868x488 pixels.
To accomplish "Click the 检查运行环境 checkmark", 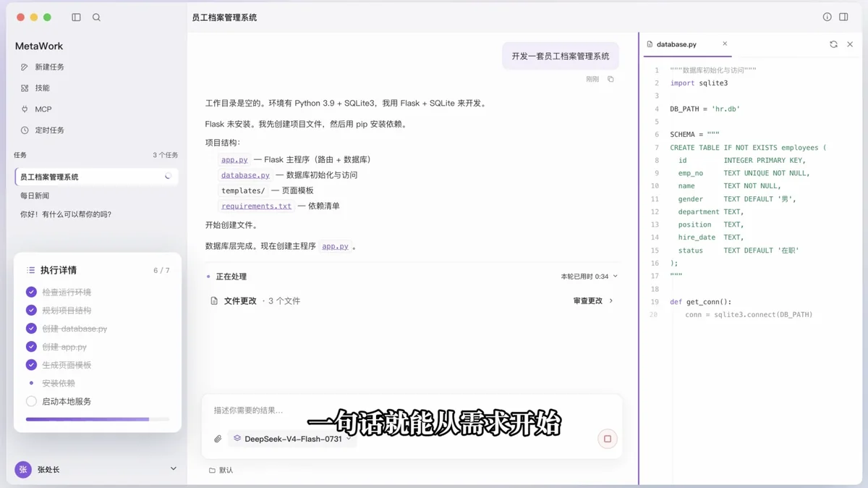I will [31, 292].
